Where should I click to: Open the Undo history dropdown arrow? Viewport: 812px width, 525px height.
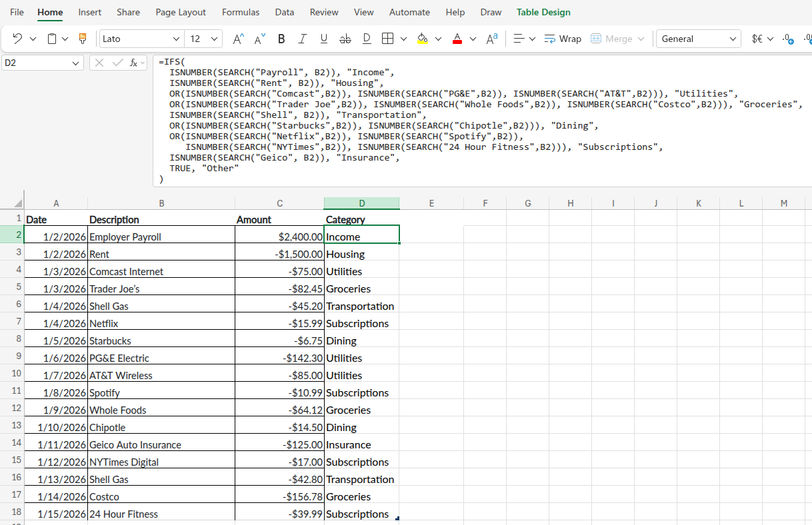33,39
